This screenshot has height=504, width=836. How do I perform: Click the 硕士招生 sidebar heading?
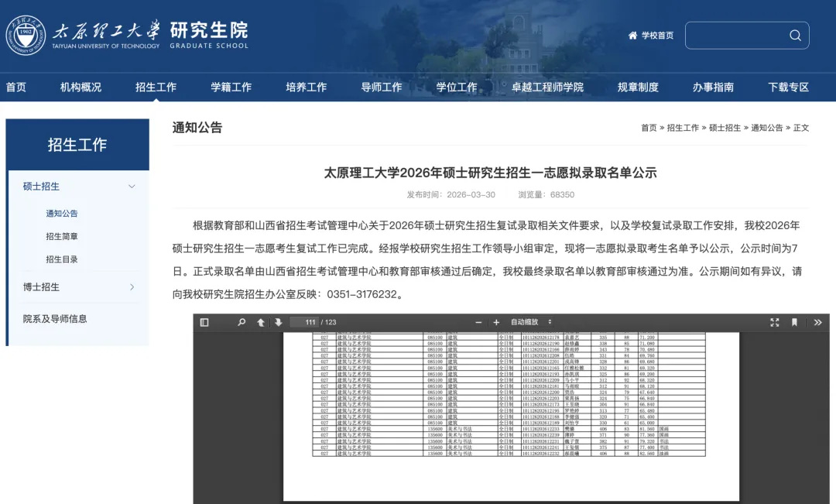[41, 186]
